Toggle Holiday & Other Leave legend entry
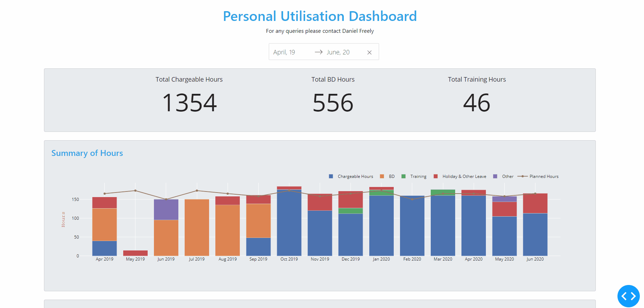 [460, 176]
